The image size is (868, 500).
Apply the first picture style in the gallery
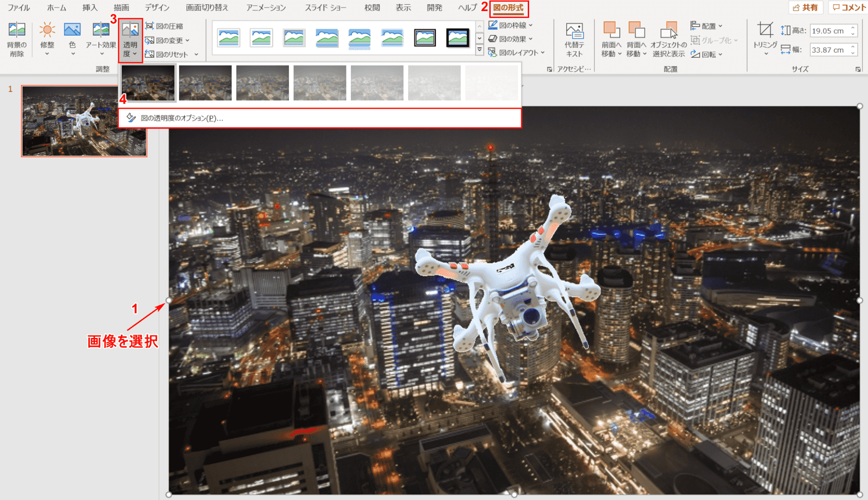[x=229, y=37]
